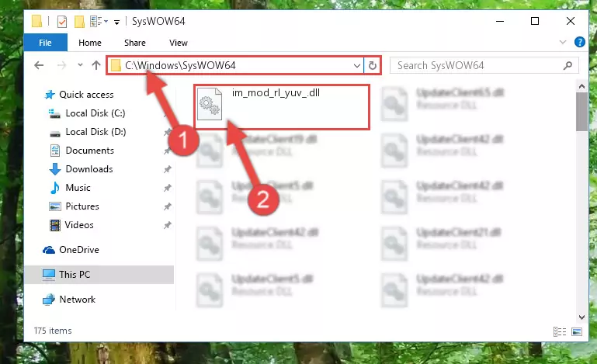Click the im_mod_rl_yuv_.dll file name
The width and height of the screenshot is (597, 364).
point(276,93)
